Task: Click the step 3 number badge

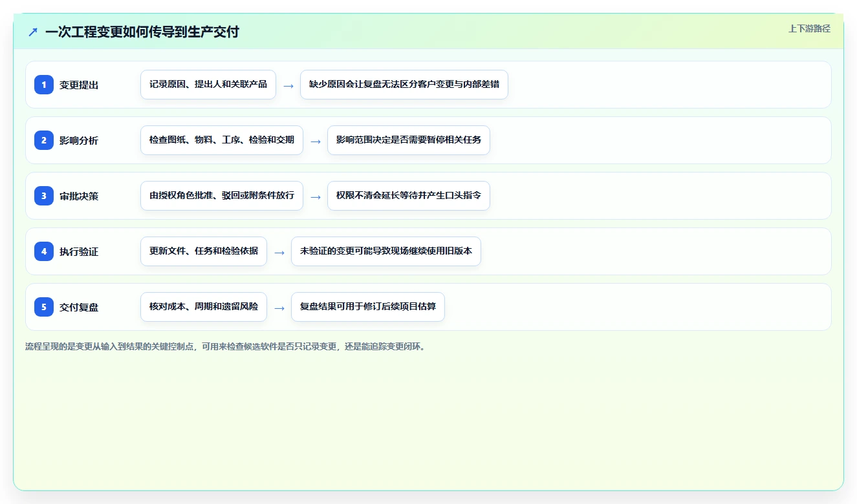Action: pyautogui.click(x=44, y=196)
